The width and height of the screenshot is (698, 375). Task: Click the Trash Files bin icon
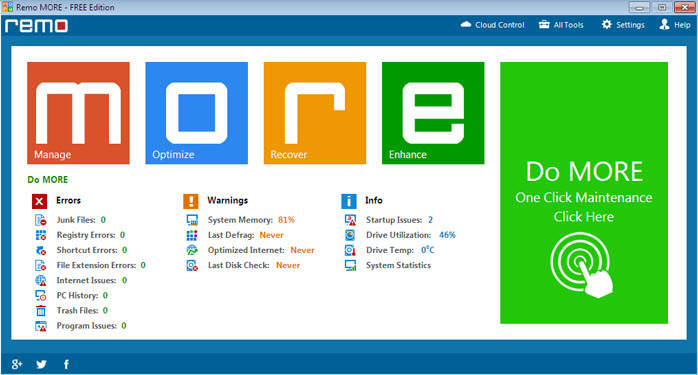click(41, 311)
